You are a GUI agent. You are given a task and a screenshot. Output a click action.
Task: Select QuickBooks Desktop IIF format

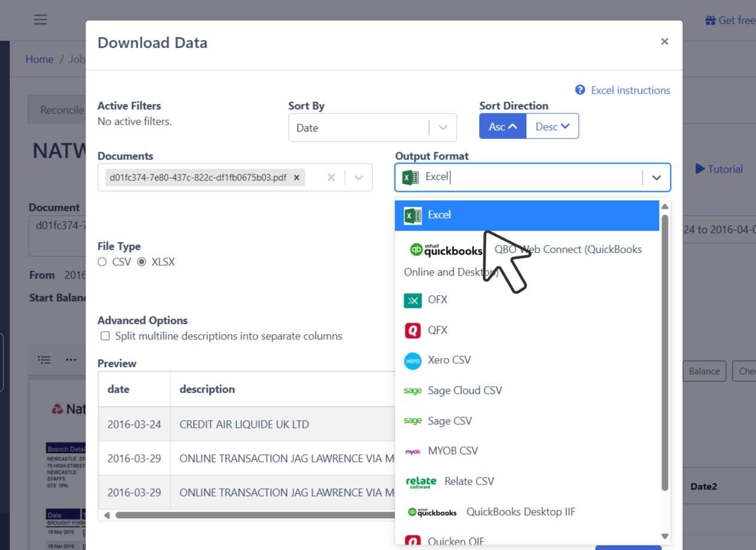527,512
